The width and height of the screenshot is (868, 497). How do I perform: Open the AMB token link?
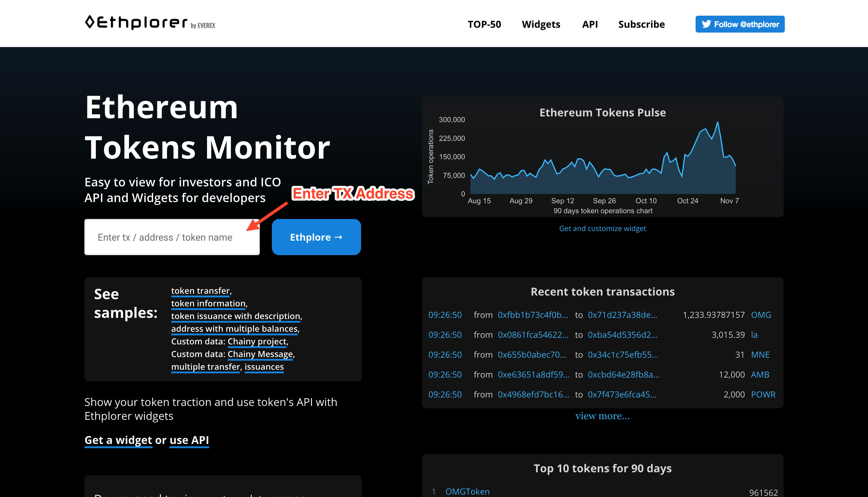point(760,375)
